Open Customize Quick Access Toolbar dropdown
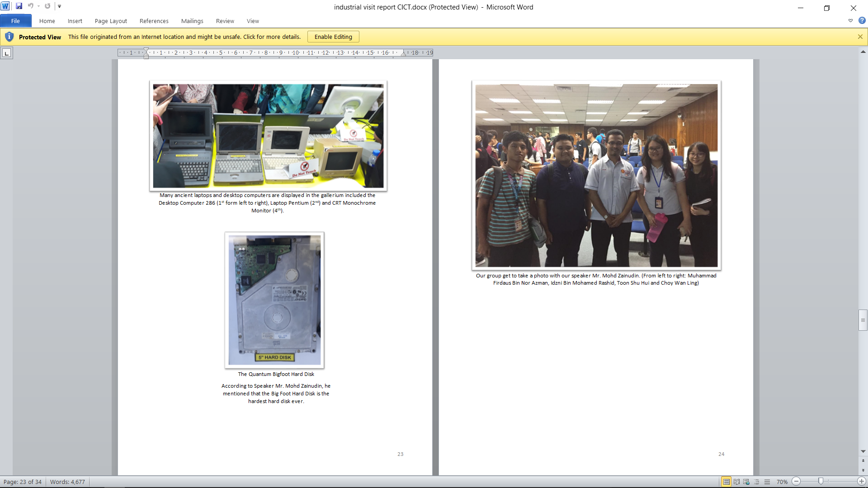This screenshot has width=868, height=488. point(59,6)
